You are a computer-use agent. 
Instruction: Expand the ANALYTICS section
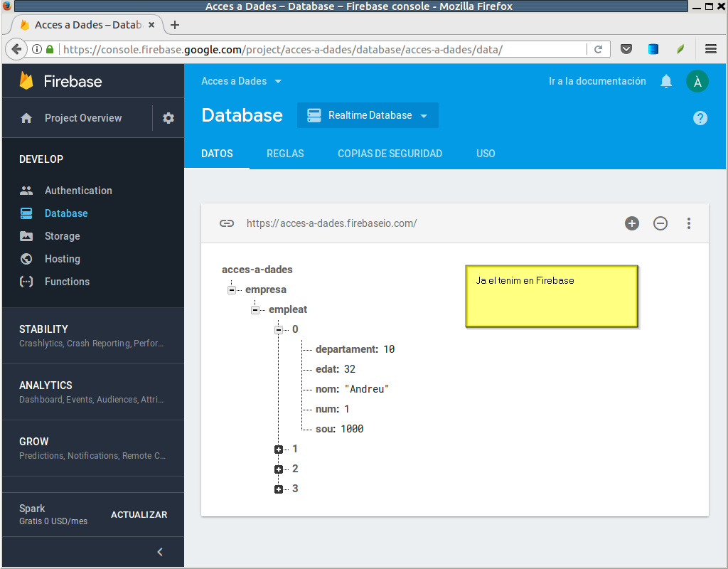tap(93, 392)
